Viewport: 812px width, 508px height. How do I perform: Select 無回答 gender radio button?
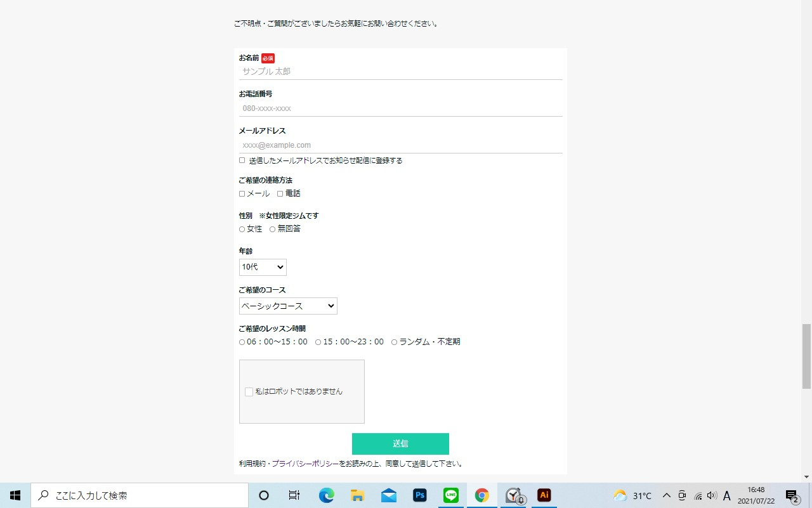point(272,229)
